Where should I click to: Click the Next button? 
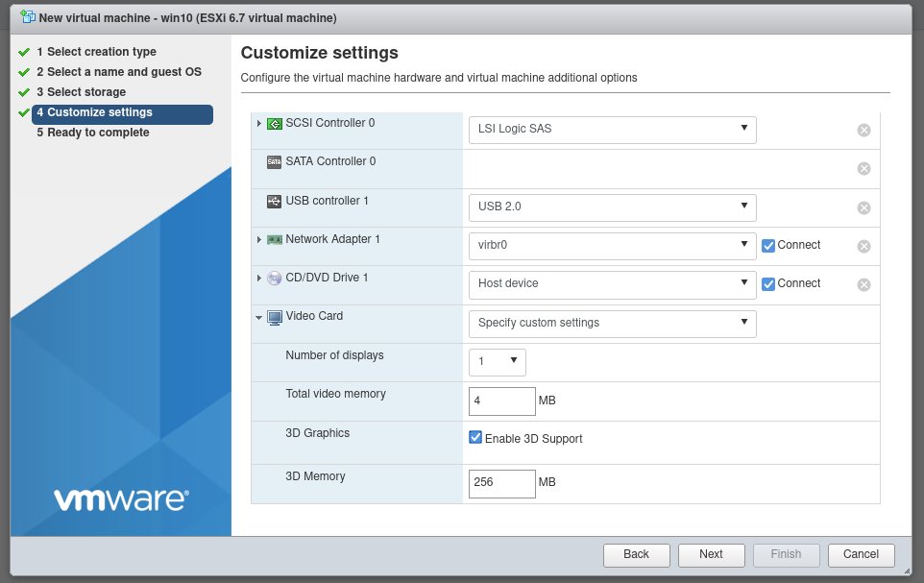(x=712, y=555)
